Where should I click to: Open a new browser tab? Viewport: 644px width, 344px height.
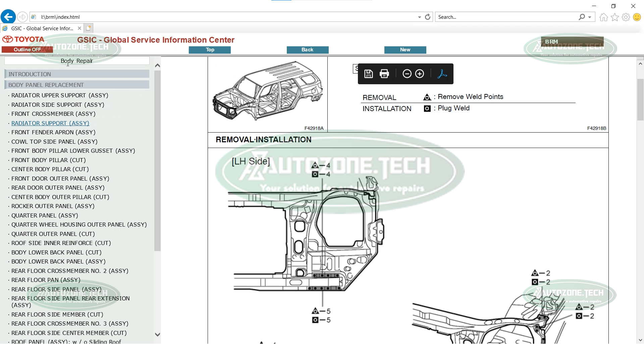click(x=89, y=28)
